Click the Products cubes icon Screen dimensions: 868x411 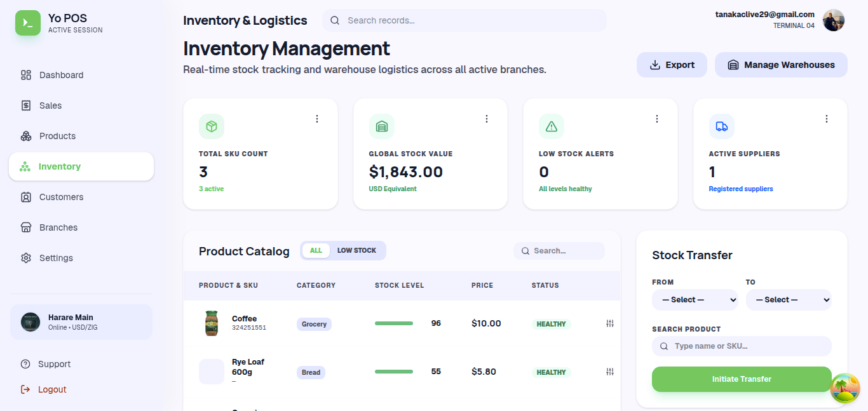click(26, 136)
